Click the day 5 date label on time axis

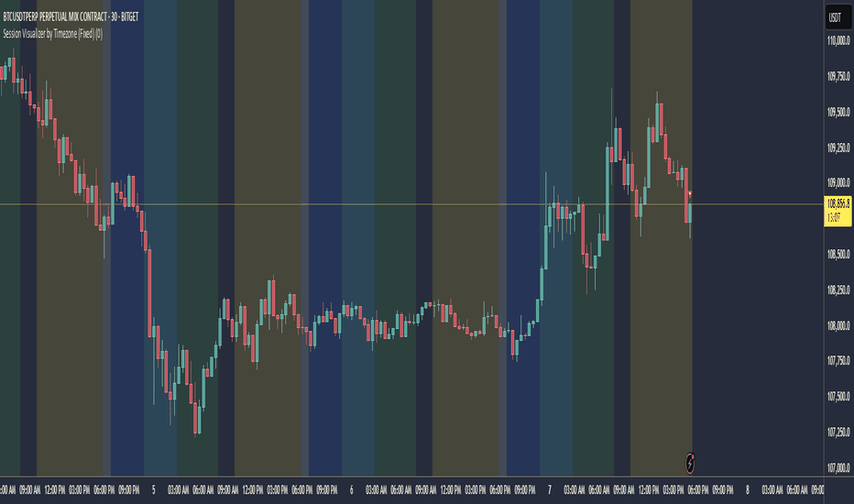[154, 490]
